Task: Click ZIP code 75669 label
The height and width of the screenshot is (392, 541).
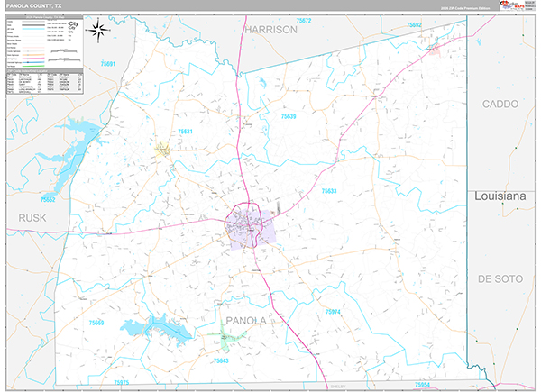Action: coord(96,322)
